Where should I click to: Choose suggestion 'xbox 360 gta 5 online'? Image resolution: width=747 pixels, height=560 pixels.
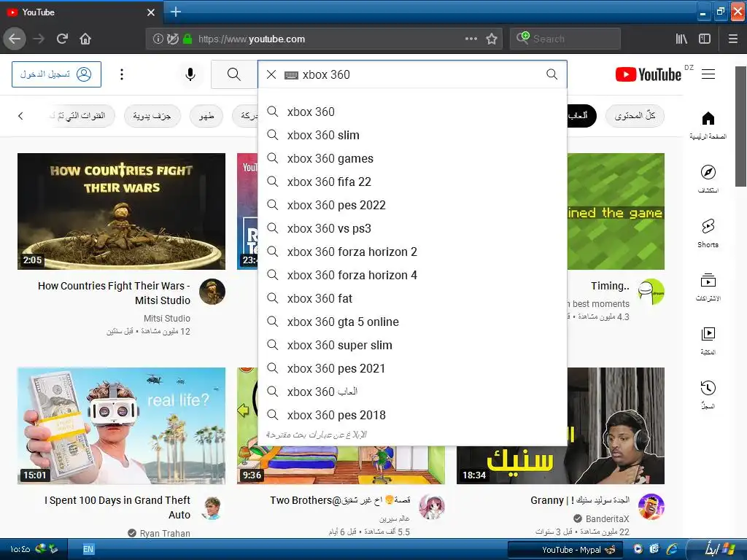413,322
